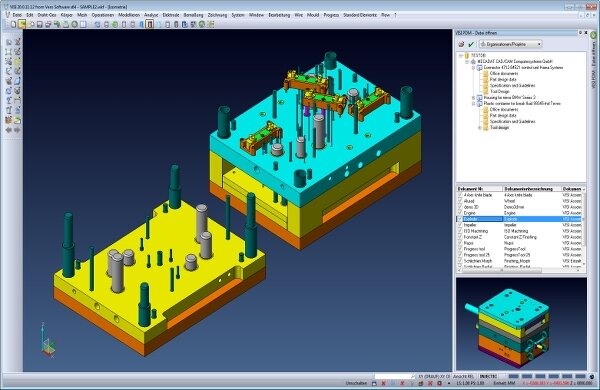Toggle checkbox next to Engine document
The height and width of the screenshot is (390, 600).
[460, 213]
